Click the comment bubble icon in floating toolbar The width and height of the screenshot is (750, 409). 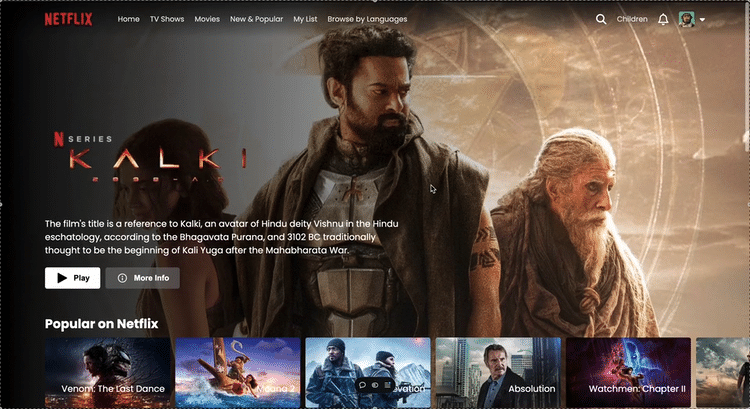coord(363,385)
